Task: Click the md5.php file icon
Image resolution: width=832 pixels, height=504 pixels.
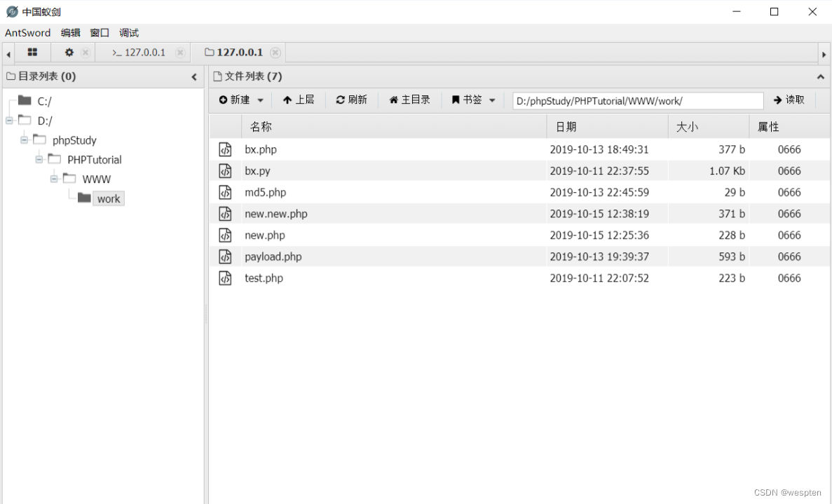Action: coord(225,193)
